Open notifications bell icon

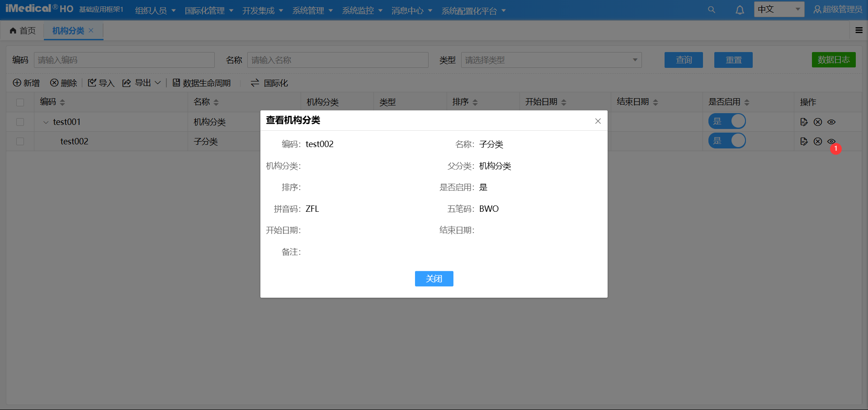[740, 10]
